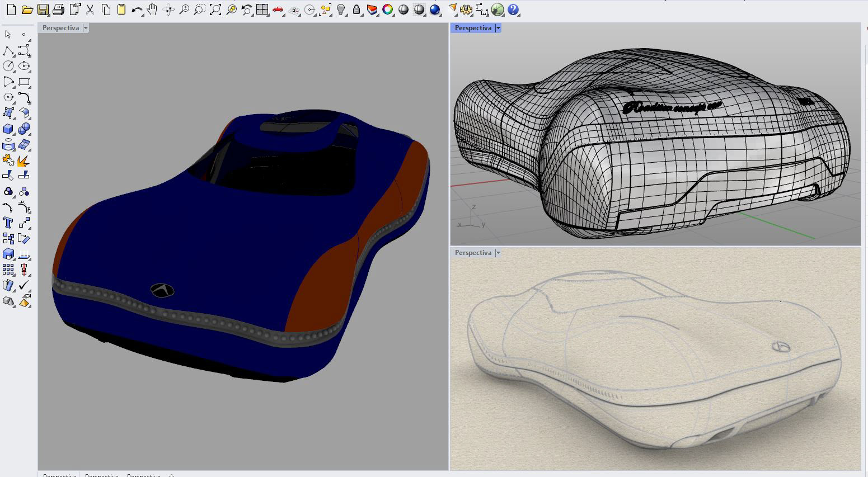The image size is (868, 477).
Task: Open the left shaded viewport Perspectiva menu arrow
Action: click(86, 28)
